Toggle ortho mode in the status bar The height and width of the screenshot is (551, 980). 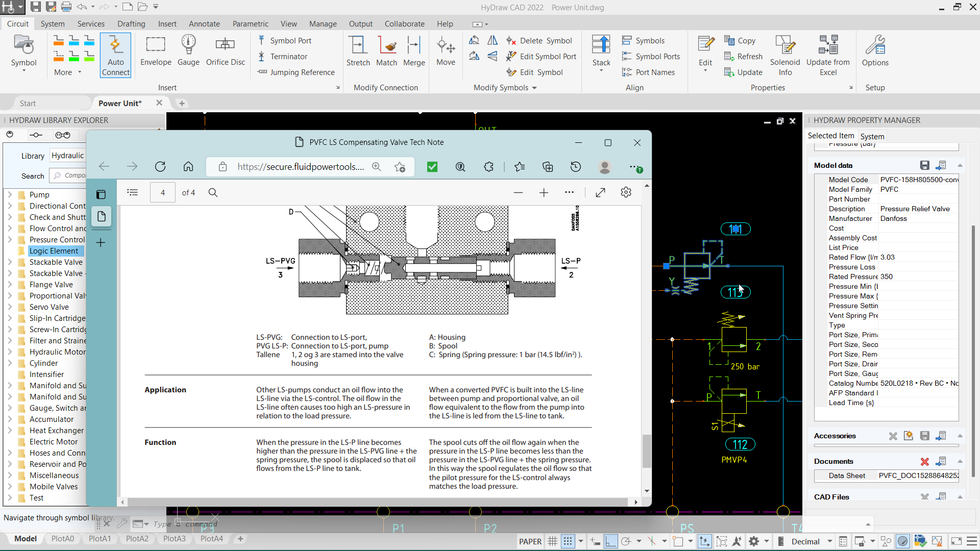611,541
